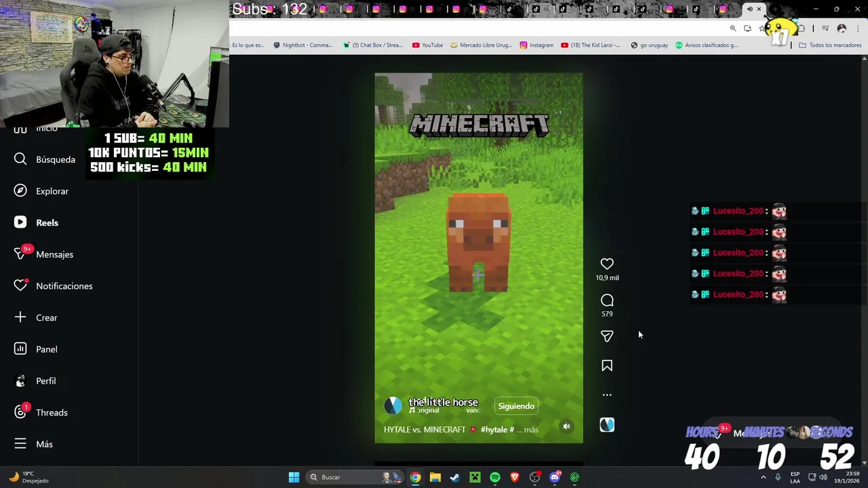Expand the caption with the 'más' link

(x=531, y=430)
